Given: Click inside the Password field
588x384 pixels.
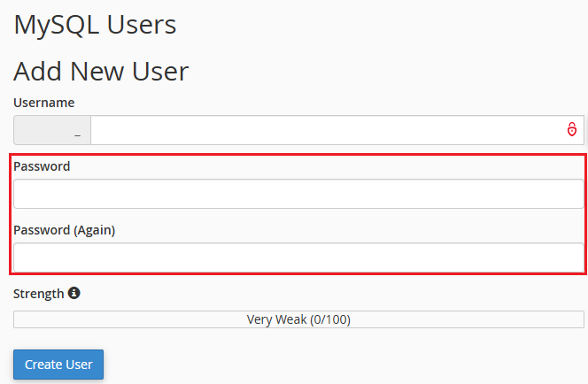Looking at the screenshot, I should (x=298, y=194).
